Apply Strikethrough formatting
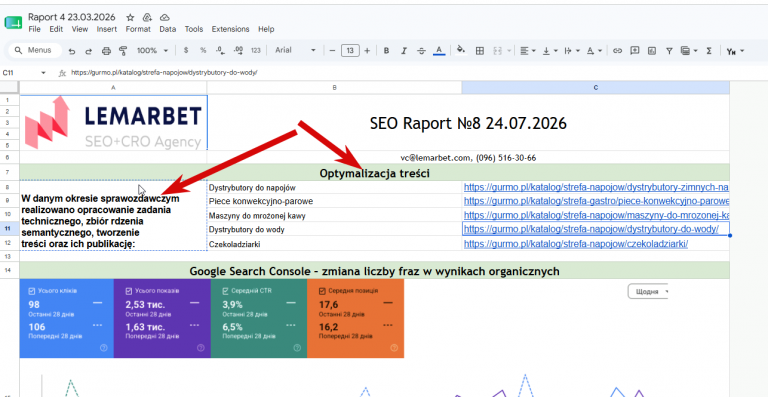This screenshot has height=397, width=768. click(421, 50)
